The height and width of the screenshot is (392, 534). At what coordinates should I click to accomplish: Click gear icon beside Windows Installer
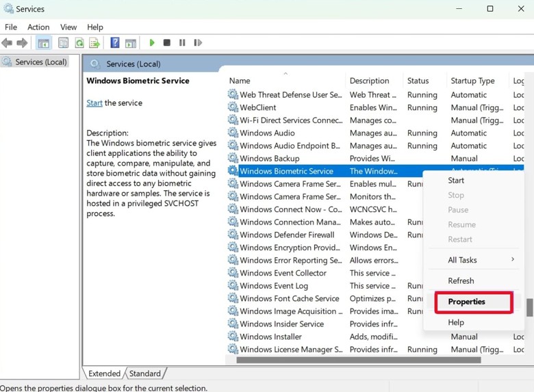(x=233, y=336)
